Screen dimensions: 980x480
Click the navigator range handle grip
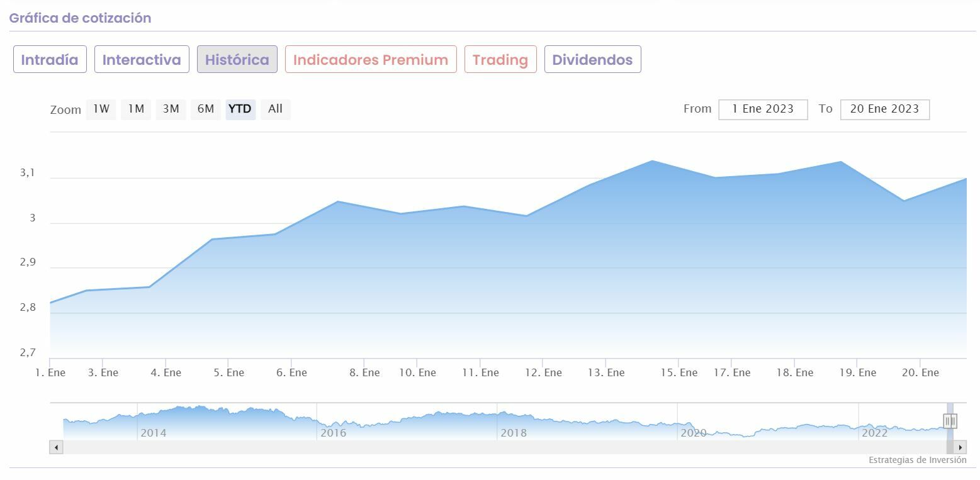950,420
